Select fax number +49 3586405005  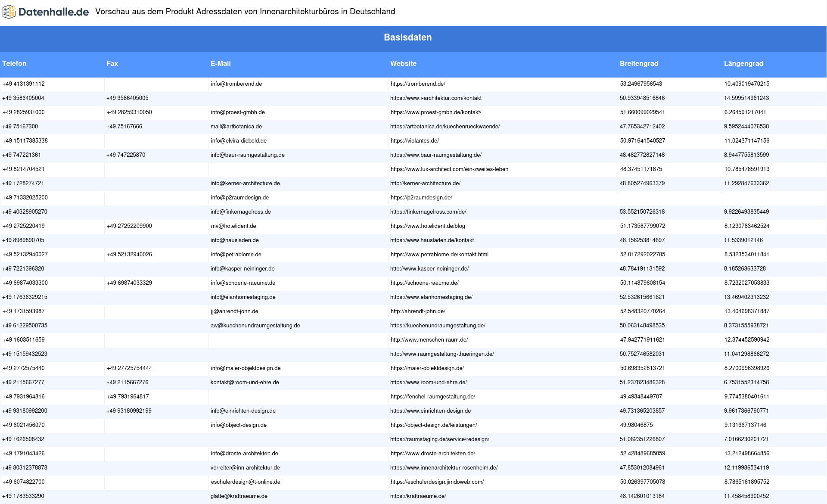click(127, 98)
